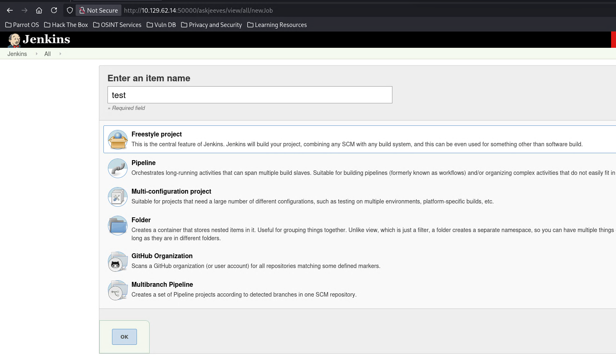Expand the All breadcrumb dropdown arrow
Image resolution: width=616 pixels, height=364 pixels.
point(60,54)
